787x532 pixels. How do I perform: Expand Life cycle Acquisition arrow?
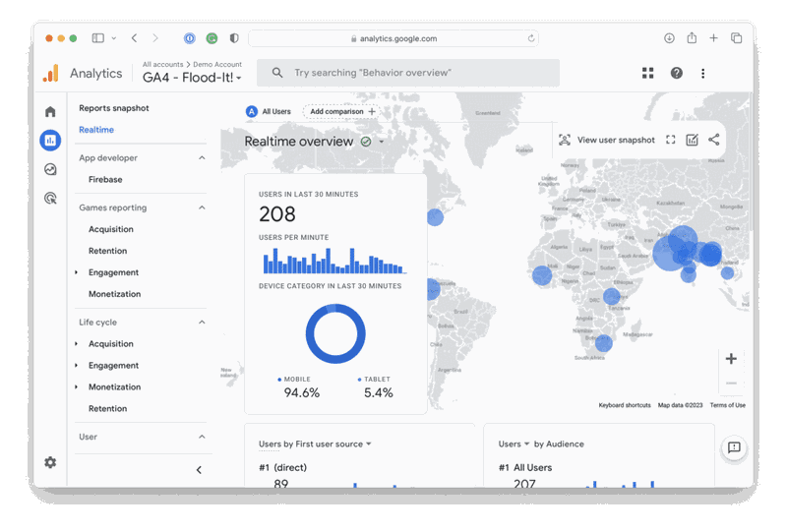(77, 344)
